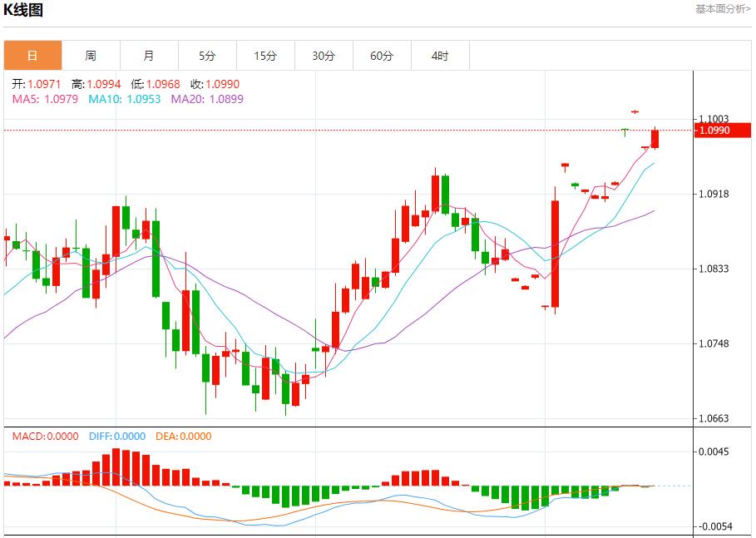Click the 1.1003 price axis label
The width and height of the screenshot is (756, 538).
(x=714, y=119)
